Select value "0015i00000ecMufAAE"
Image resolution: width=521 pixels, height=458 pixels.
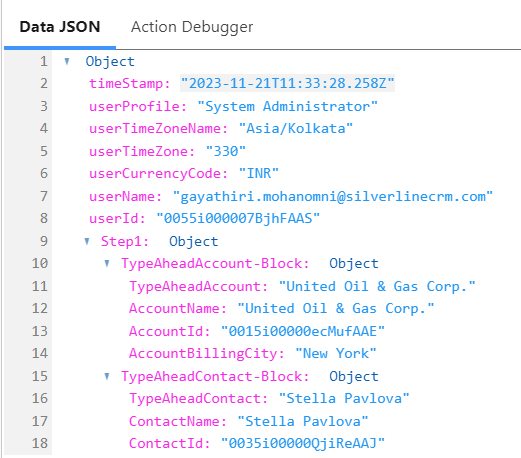click(303, 331)
